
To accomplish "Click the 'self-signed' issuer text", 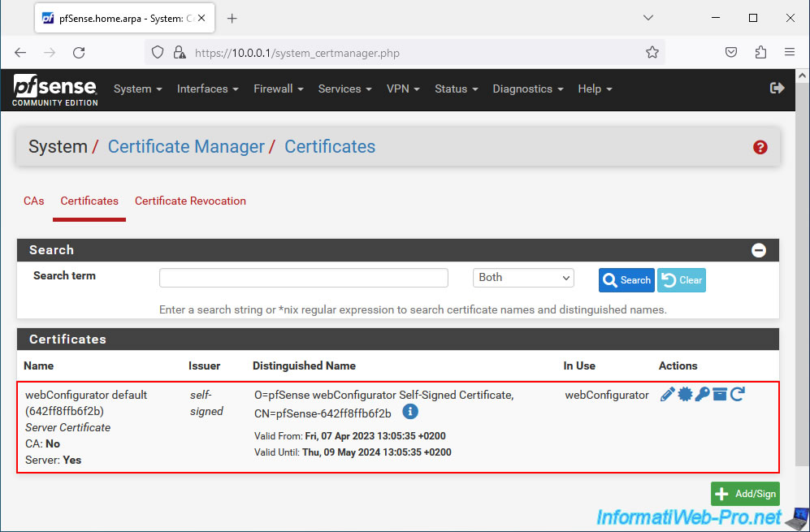I will point(206,404).
